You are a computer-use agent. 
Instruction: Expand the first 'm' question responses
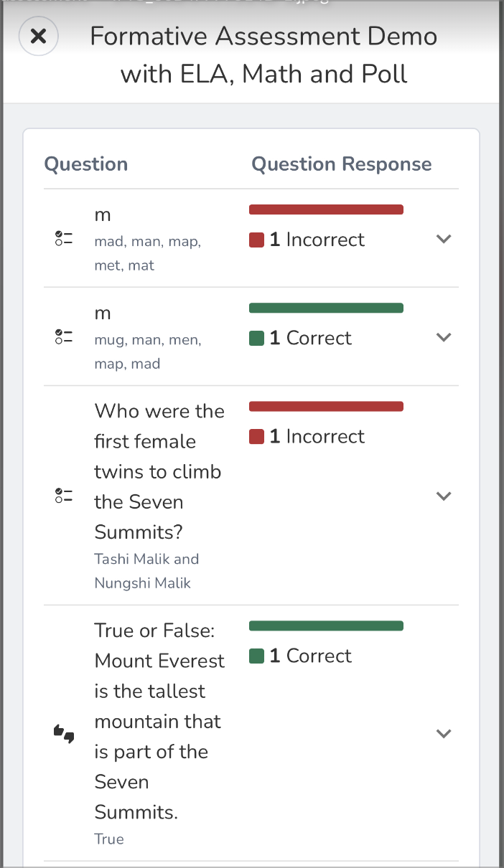(x=444, y=239)
